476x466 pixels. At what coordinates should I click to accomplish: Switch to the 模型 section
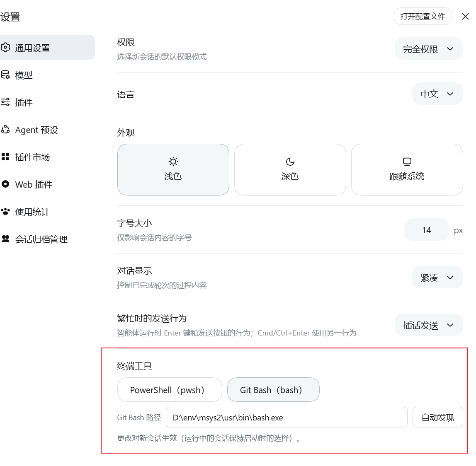coord(47,75)
